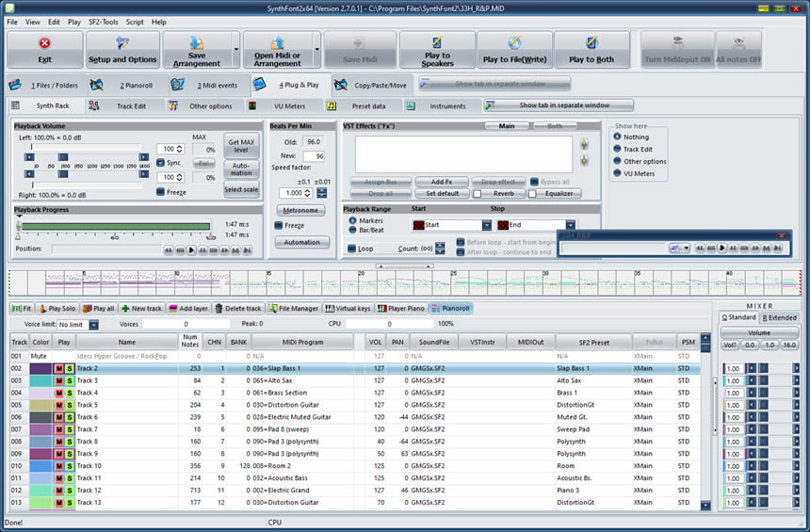Click Play all button
Screen dimensions: 810x532
[98, 308]
